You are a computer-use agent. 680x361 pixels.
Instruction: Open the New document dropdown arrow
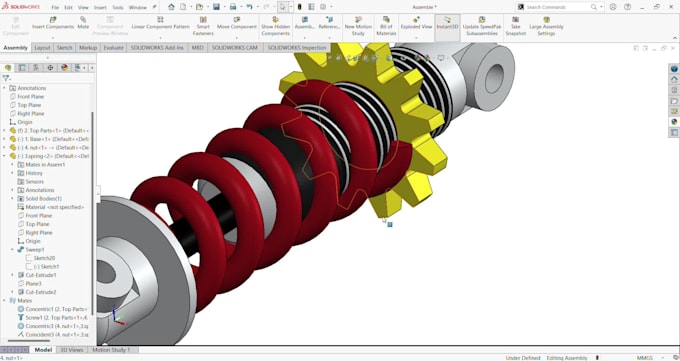191,7
